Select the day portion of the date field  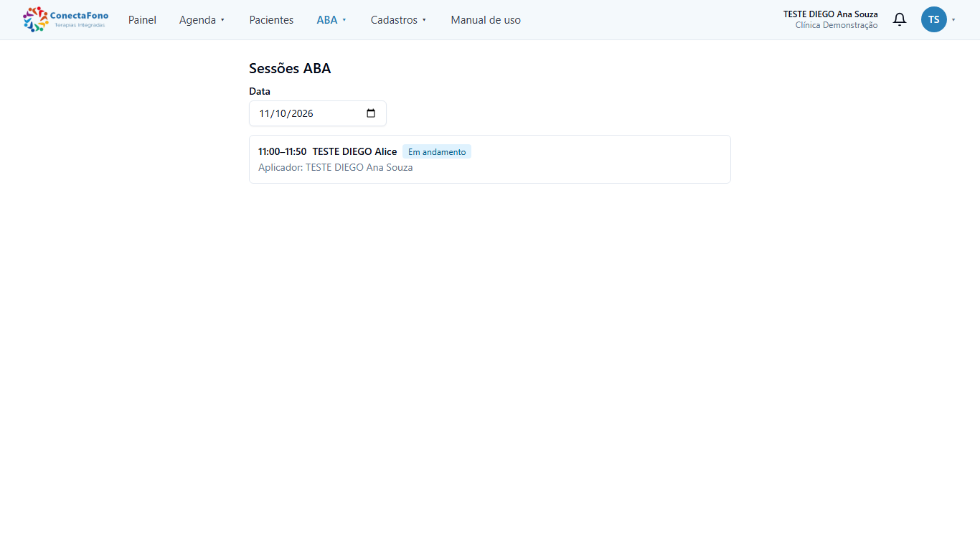coord(264,113)
